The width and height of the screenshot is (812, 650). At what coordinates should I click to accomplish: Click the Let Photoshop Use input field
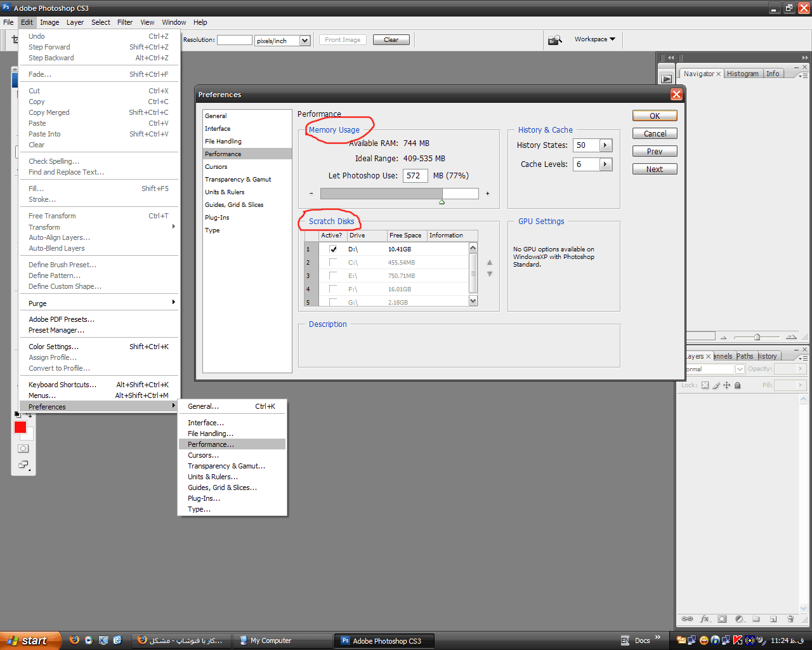pyautogui.click(x=415, y=176)
